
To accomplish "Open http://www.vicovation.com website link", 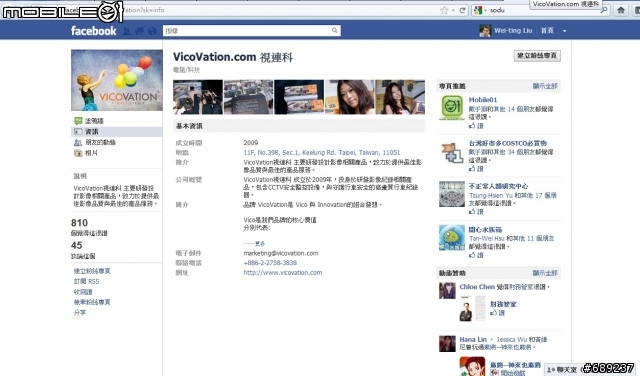I will click(x=282, y=273).
